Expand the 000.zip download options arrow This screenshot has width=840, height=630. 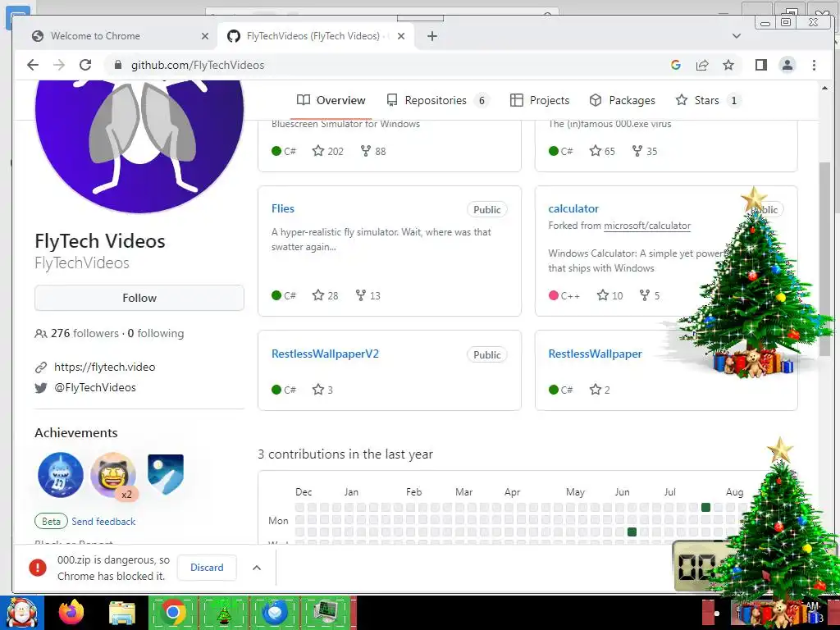[x=257, y=568]
